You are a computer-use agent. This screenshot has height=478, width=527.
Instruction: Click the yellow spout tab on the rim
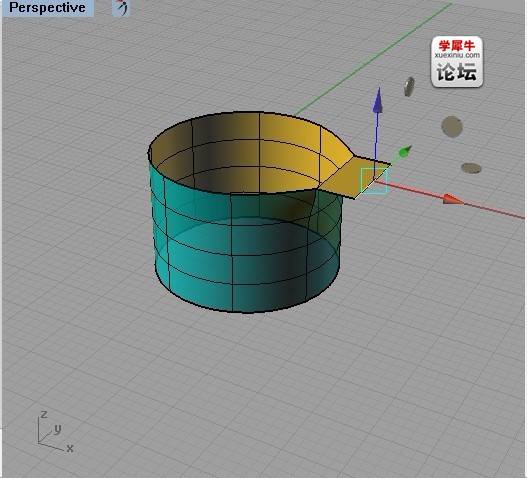click(361, 176)
